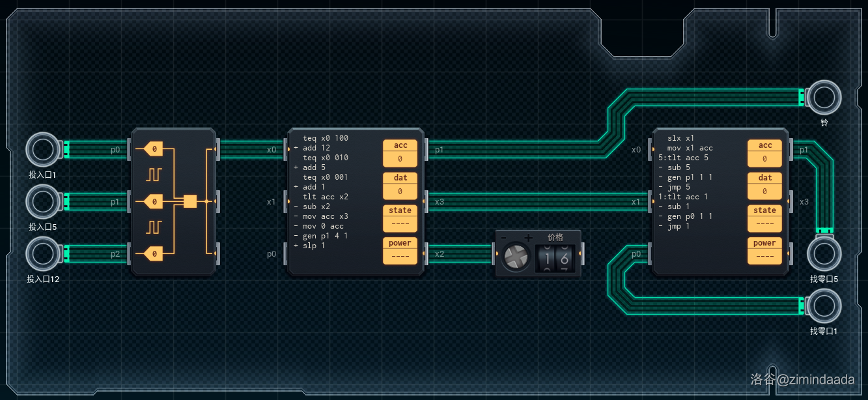Click the 找零口1 output connector
868x400 pixels.
click(x=824, y=306)
